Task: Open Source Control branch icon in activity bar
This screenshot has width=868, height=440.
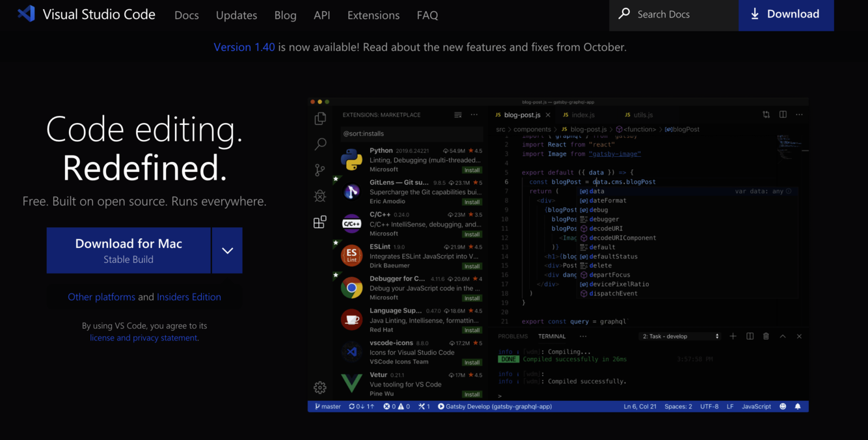Action: (320, 170)
